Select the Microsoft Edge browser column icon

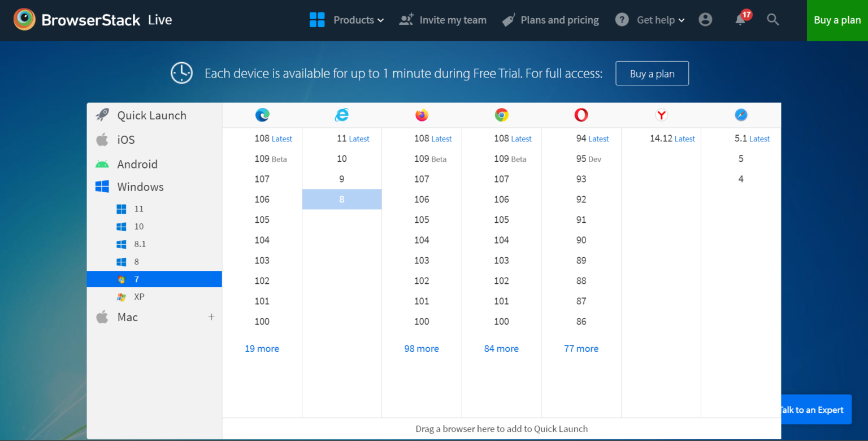click(x=262, y=114)
